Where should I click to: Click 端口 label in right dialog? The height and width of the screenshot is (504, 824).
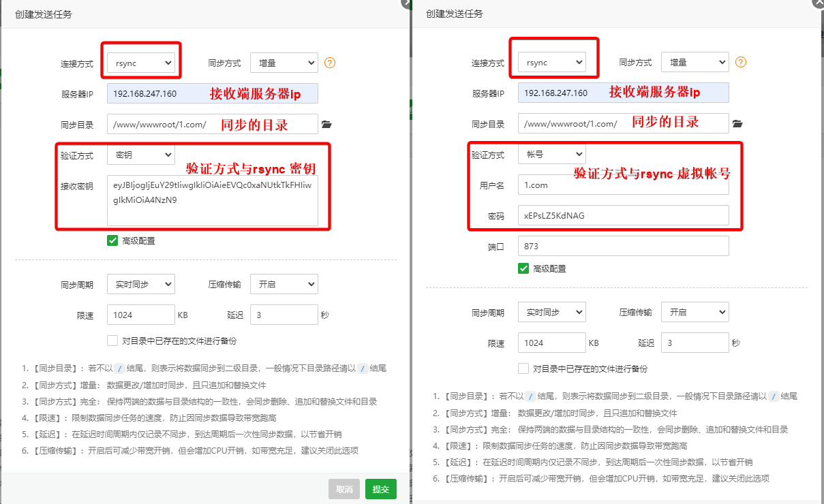pos(496,247)
